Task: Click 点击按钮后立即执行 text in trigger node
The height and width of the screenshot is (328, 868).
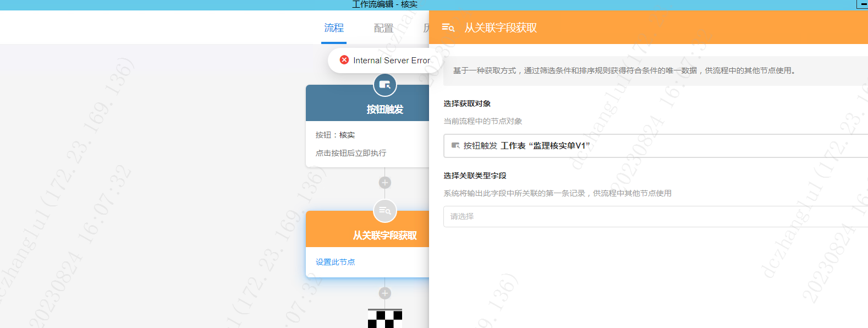Action: [x=351, y=153]
